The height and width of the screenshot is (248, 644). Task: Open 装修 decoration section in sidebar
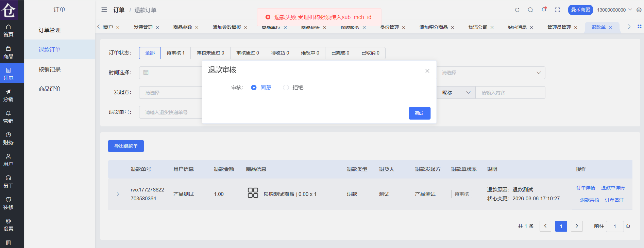click(x=9, y=203)
